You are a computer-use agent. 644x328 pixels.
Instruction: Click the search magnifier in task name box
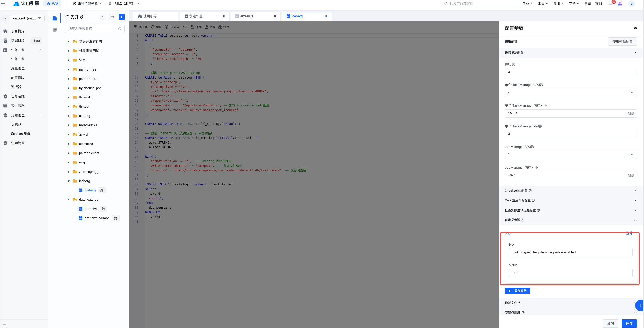point(120,29)
